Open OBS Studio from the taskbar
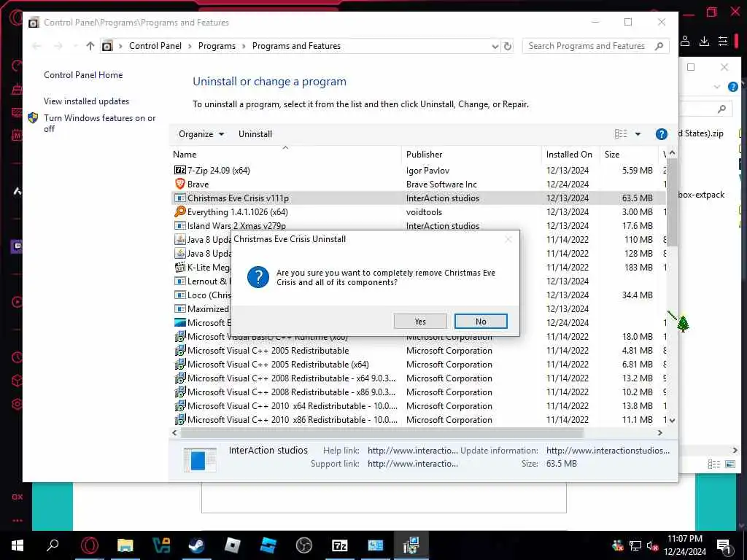 [304, 545]
